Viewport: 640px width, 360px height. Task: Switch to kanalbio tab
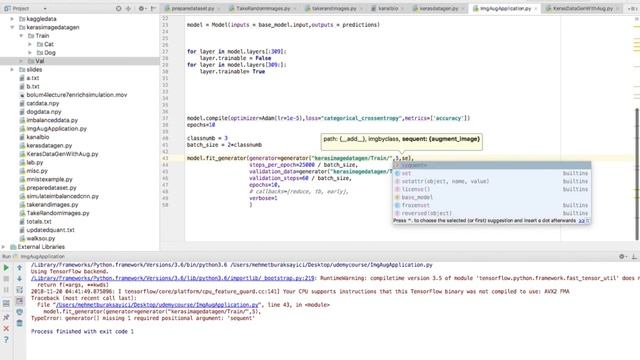(x=387, y=8)
